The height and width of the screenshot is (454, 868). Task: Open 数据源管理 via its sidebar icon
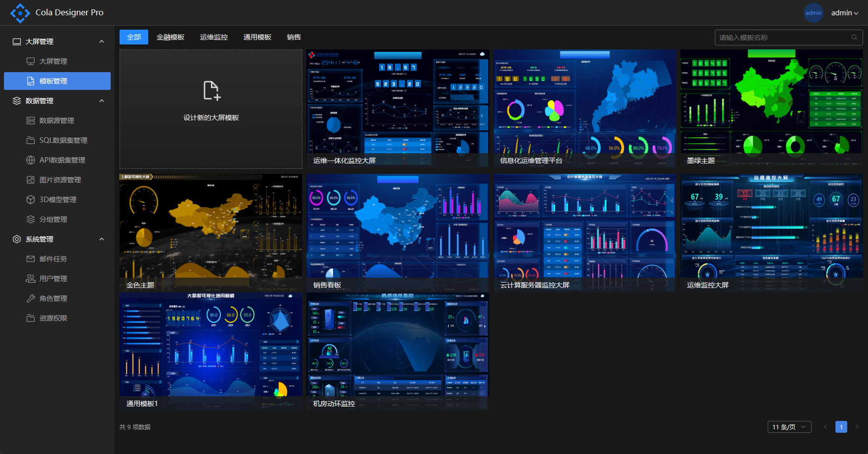tap(31, 121)
